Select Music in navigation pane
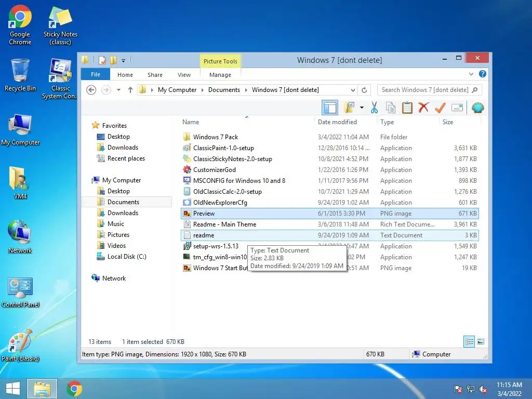Viewport: 532px width, 399px height. point(116,223)
